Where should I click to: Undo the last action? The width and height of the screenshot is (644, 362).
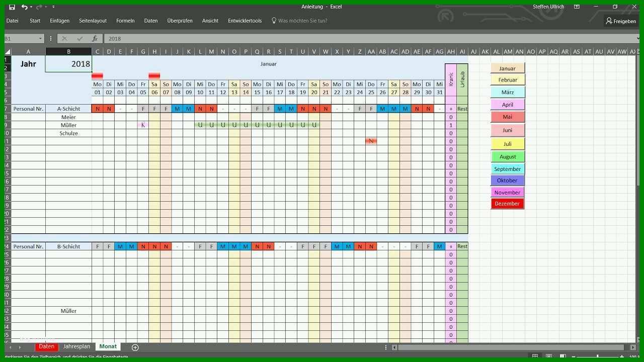pyautogui.click(x=24, y=7)
